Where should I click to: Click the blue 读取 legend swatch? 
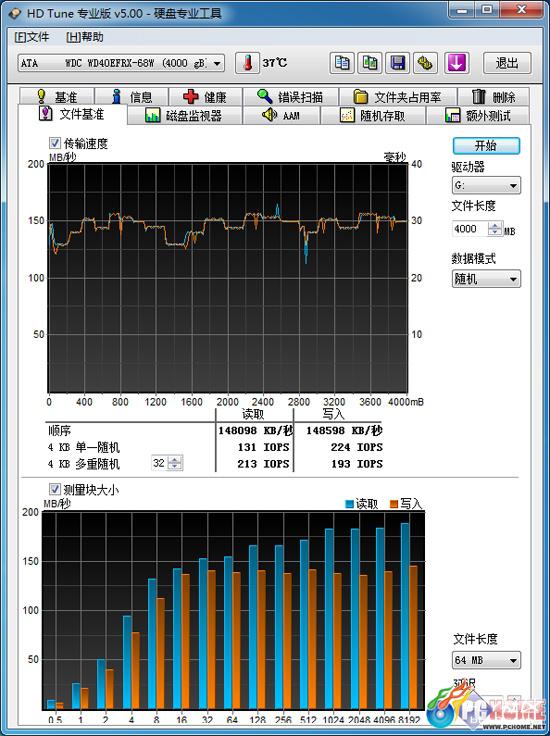click(349, 504)
